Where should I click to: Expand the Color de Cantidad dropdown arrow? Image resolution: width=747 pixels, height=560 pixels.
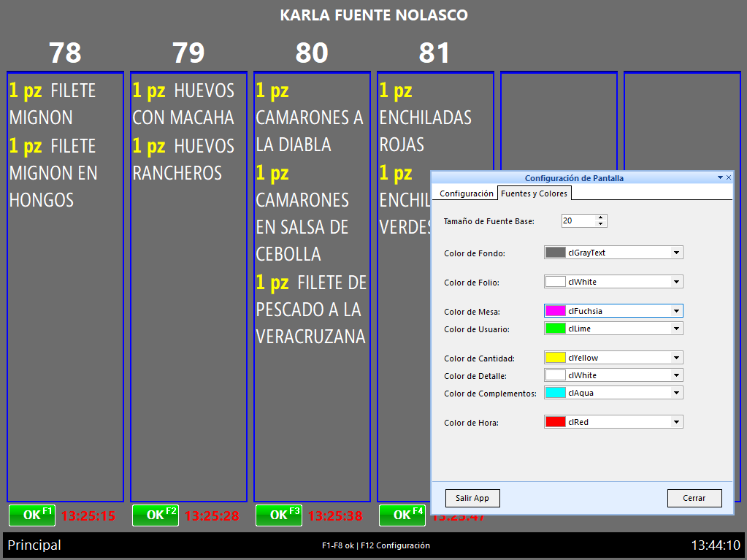677,358
